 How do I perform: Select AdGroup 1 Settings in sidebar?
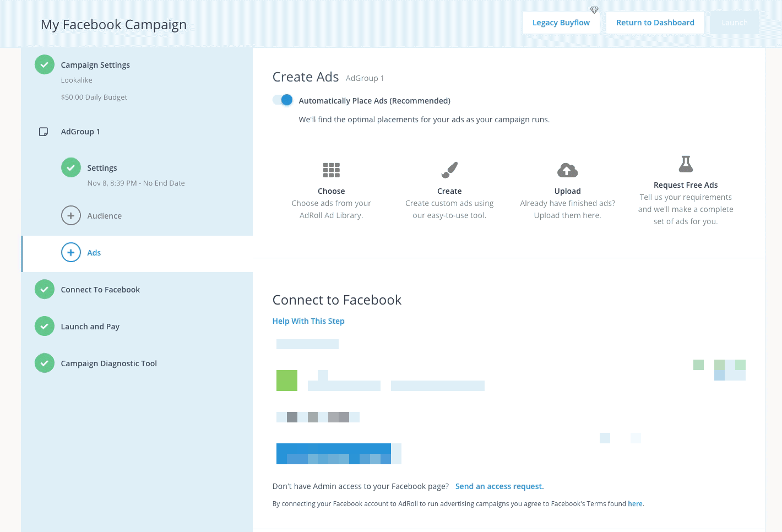(102, 168)
